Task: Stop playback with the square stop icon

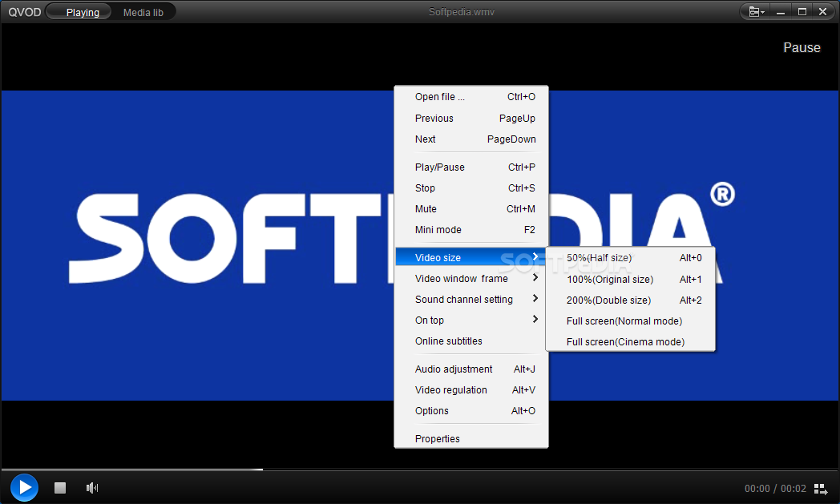Action: point(60,488)
